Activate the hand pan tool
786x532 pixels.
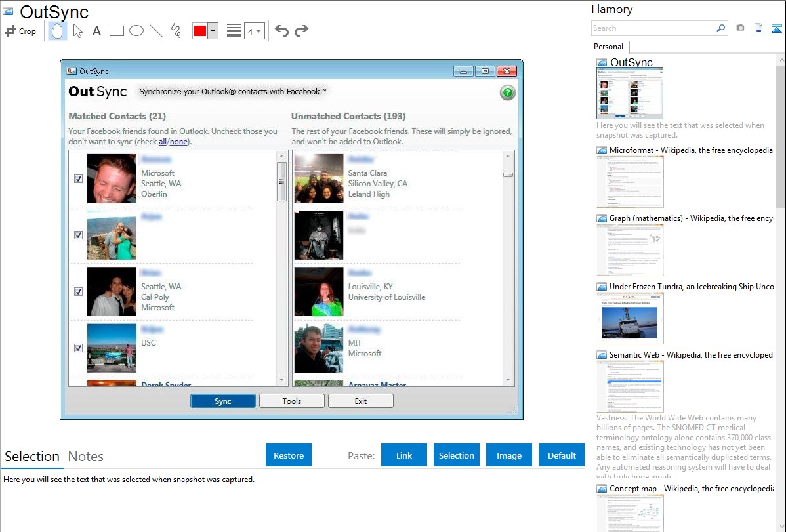[58, 31]
